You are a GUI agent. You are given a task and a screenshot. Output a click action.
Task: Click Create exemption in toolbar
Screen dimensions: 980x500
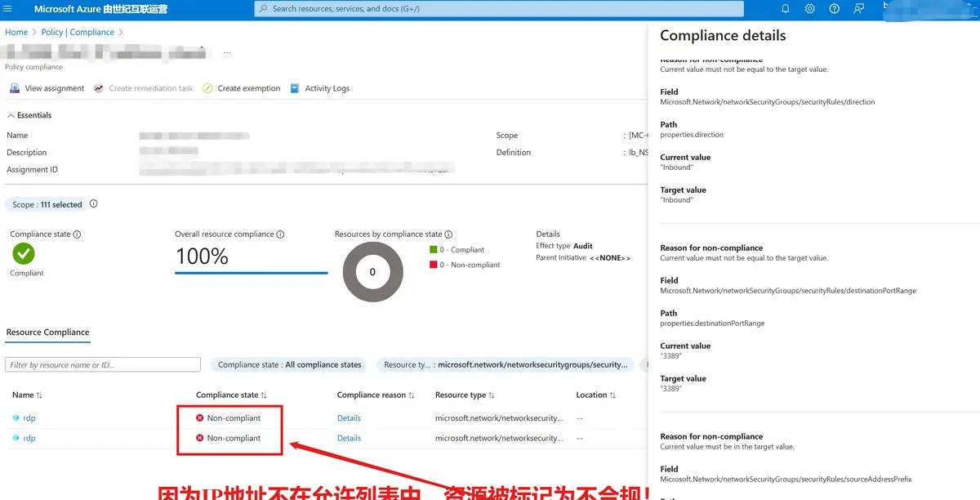[x=242, y=88]
